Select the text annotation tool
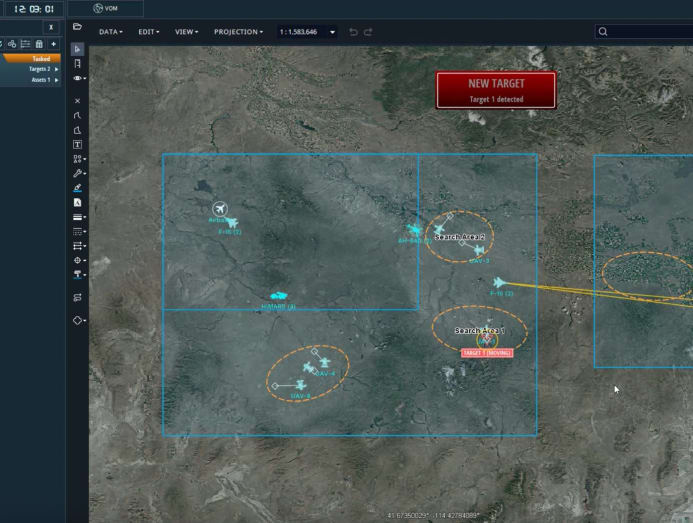 (78, 145)
